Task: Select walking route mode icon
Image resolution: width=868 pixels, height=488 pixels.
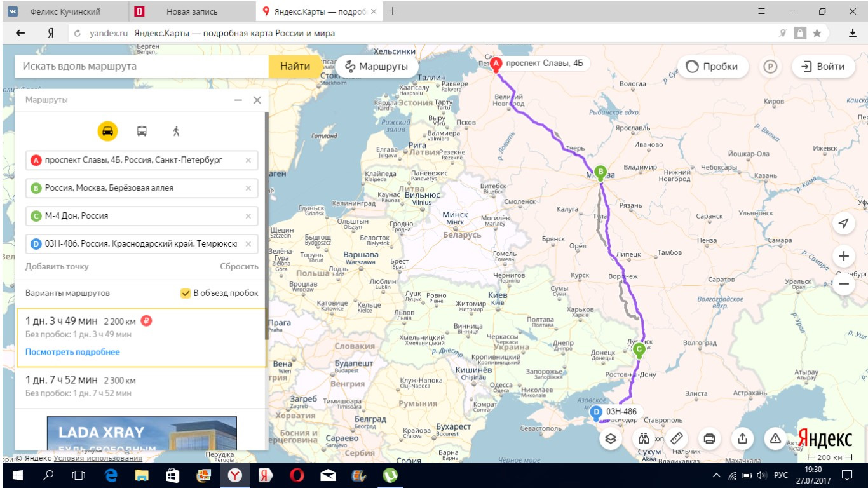Action: point(176,131)
